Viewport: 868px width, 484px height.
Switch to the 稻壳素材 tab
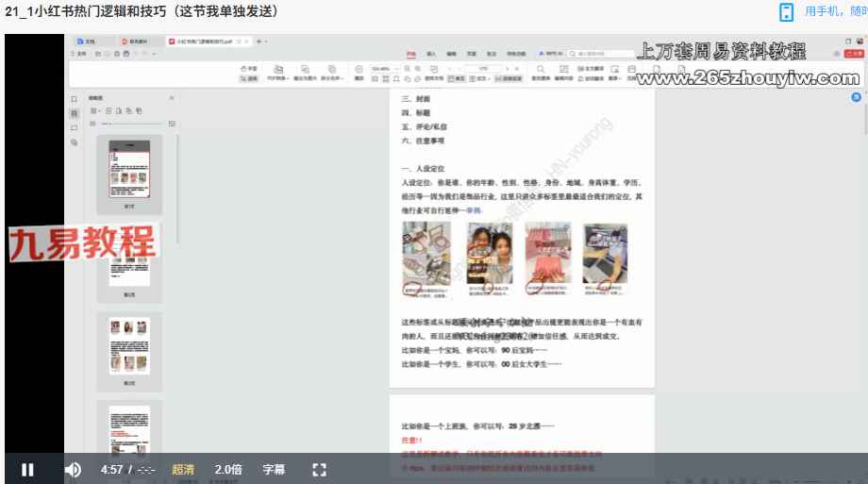[x=135, y=42]
